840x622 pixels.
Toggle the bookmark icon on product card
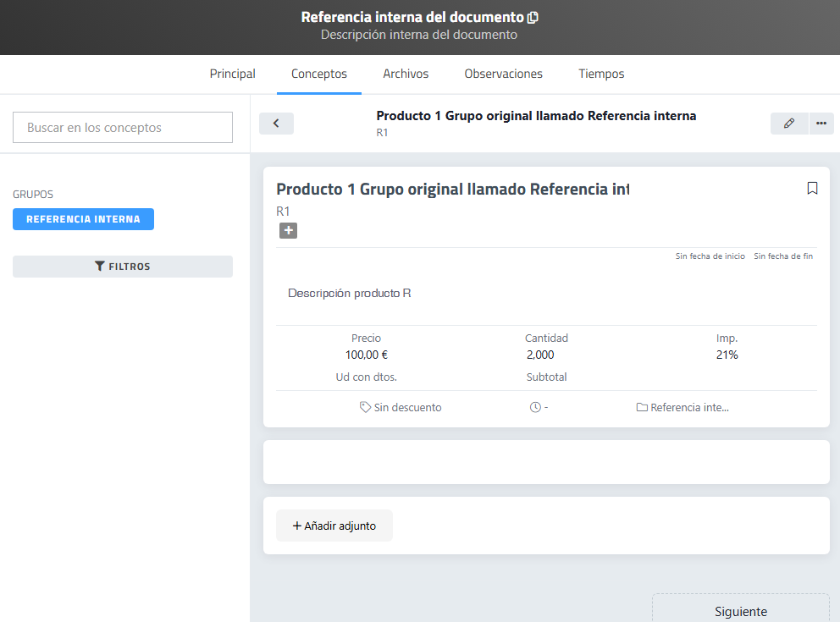812,189
